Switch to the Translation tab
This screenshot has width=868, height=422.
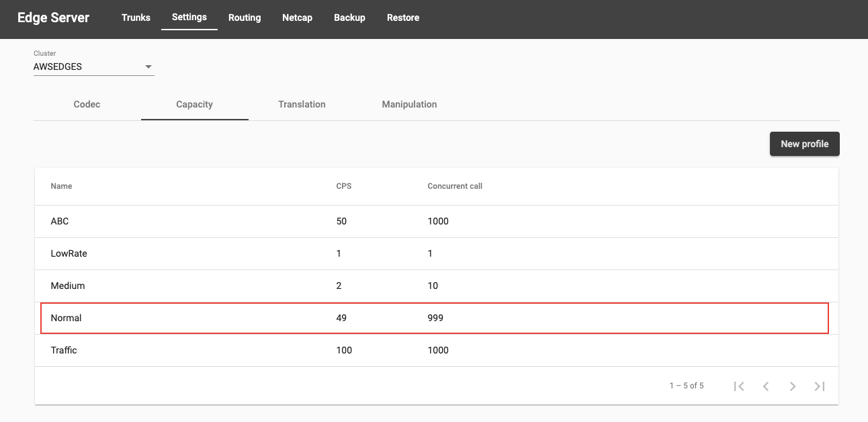pyautogui.click(x=302, y=104)
